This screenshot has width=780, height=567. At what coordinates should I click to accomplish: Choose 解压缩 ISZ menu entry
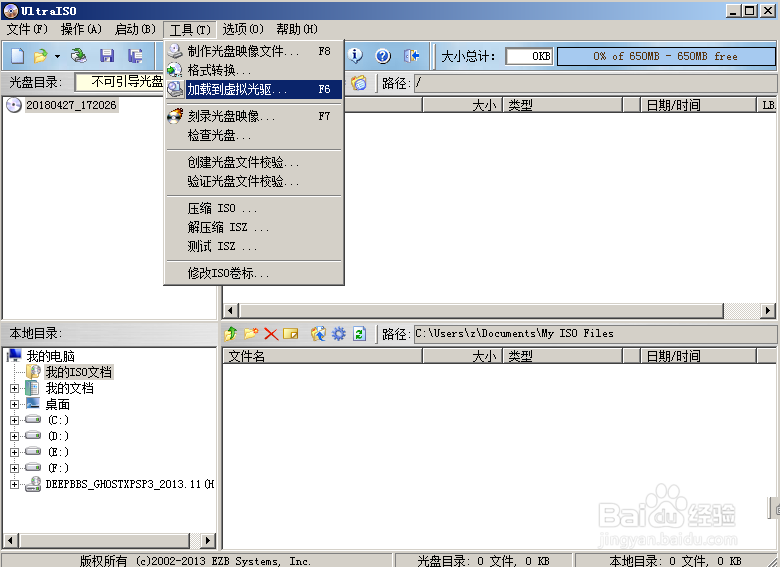(254, 227)
